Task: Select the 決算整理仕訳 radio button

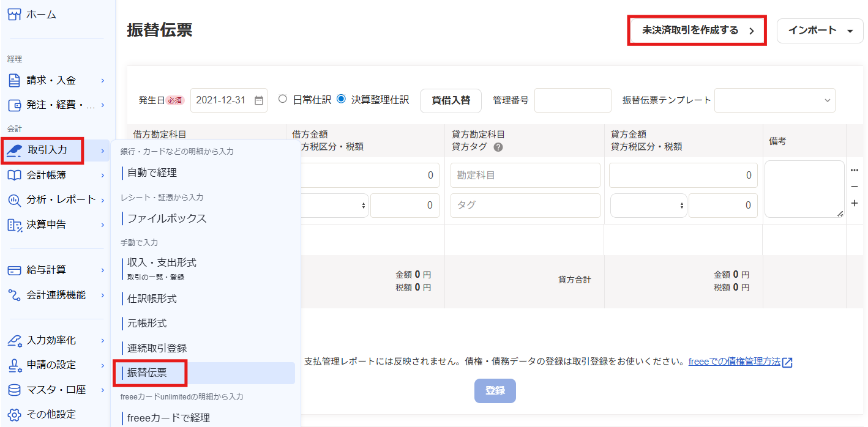Action: point(341,99)
